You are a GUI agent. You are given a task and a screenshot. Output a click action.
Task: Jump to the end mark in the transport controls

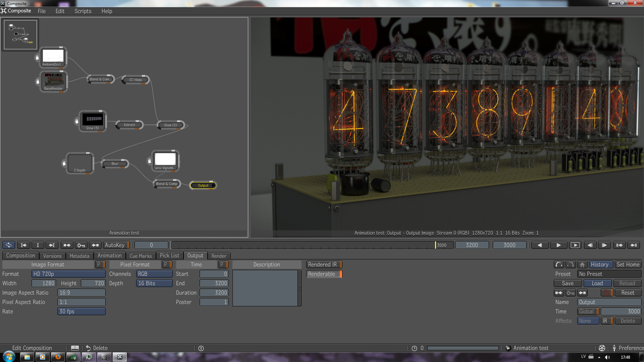tap(634, 245)
